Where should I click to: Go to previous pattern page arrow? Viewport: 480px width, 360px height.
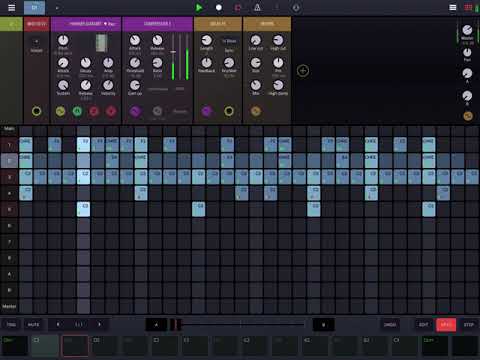[58, 324]
